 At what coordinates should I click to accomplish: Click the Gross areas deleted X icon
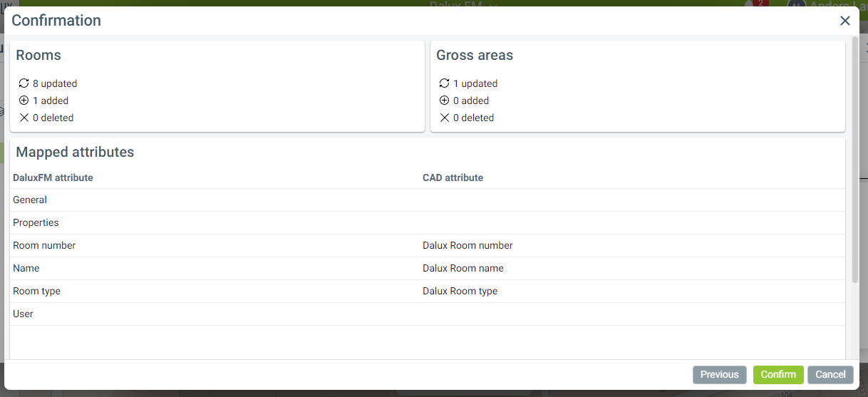pos(444,118)
